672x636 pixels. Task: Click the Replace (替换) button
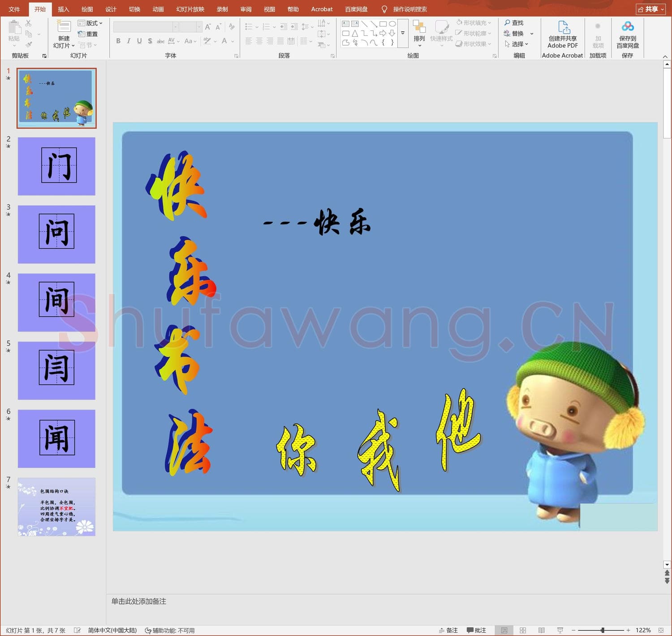click(x=514, y=34)
